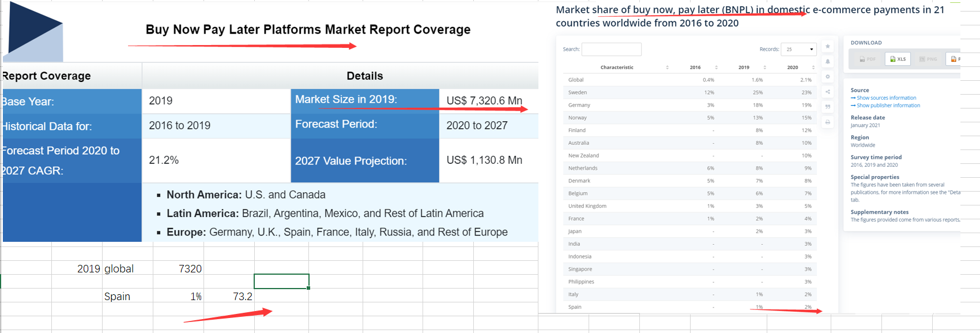The image size is (980, 333).
Task: Open the Records per page dropdown
Action: click(799, 49)
